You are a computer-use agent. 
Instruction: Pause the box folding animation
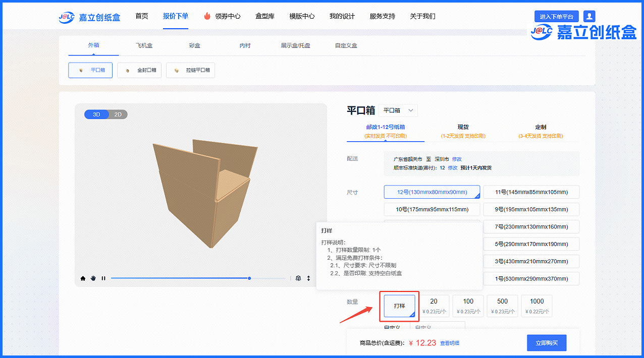point(103,278)
